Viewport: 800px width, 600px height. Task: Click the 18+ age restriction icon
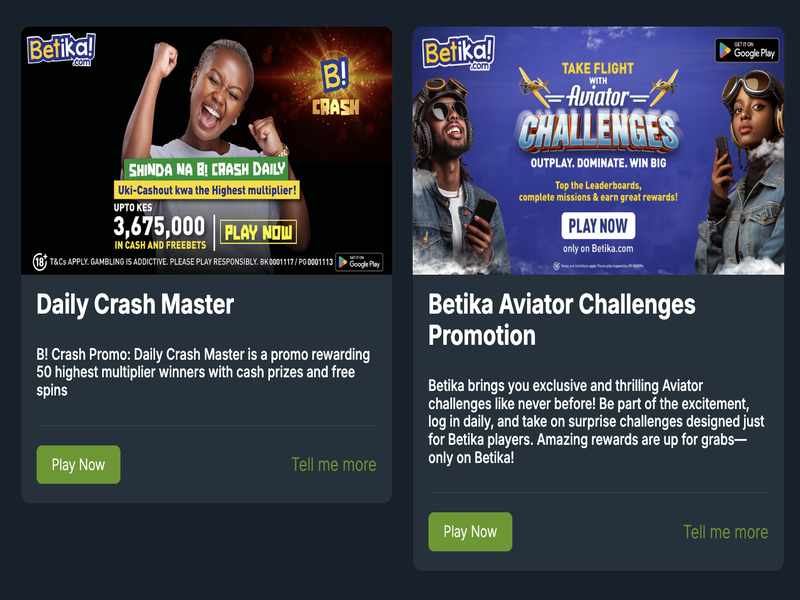click(x=40, y=262)
